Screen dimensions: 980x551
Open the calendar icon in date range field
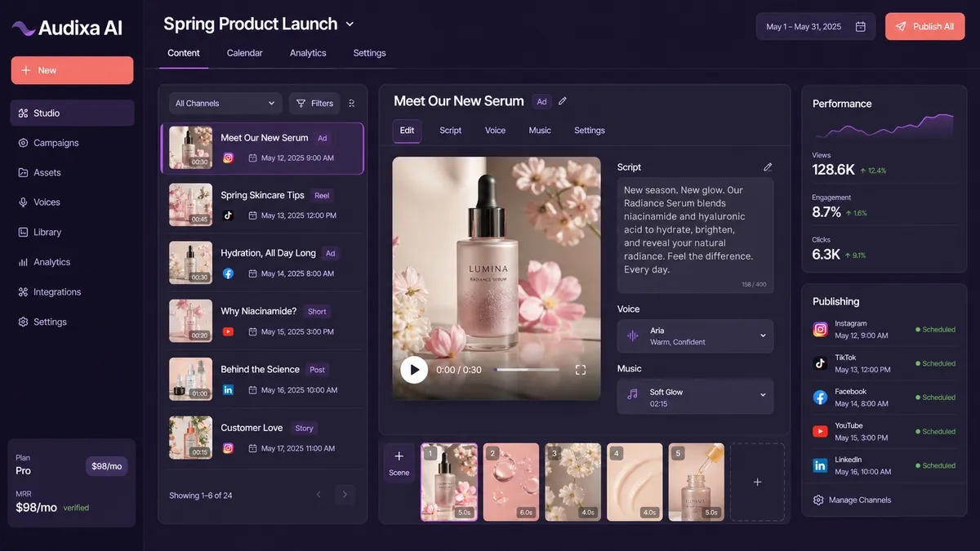point(860,27)
